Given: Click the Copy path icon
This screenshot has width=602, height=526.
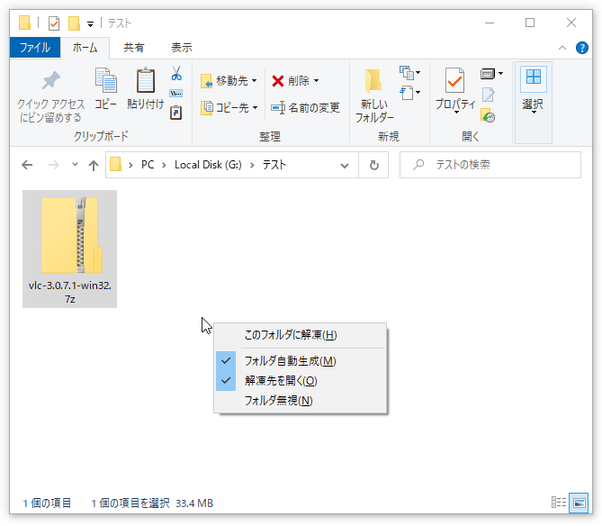Looking at the screenshot, I should pos(176,93).
